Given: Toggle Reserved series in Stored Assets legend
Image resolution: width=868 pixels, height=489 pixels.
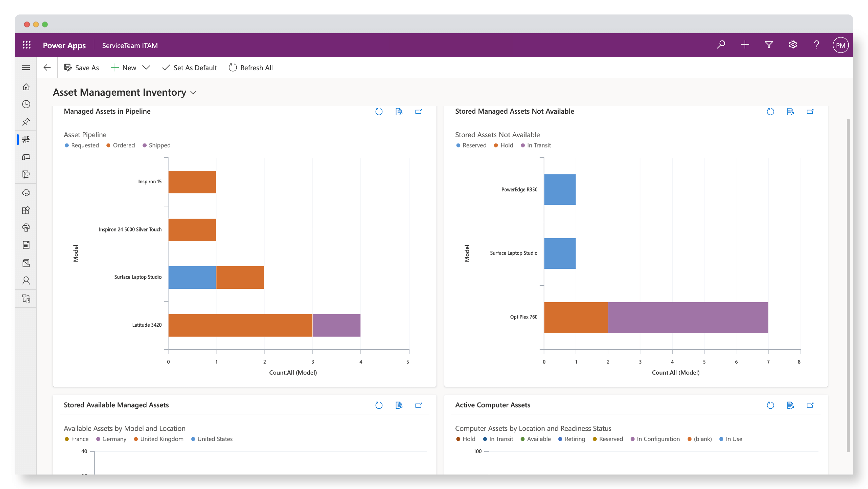Looking at the screenshot, I should pyautogui.click(x=471, y=145).
